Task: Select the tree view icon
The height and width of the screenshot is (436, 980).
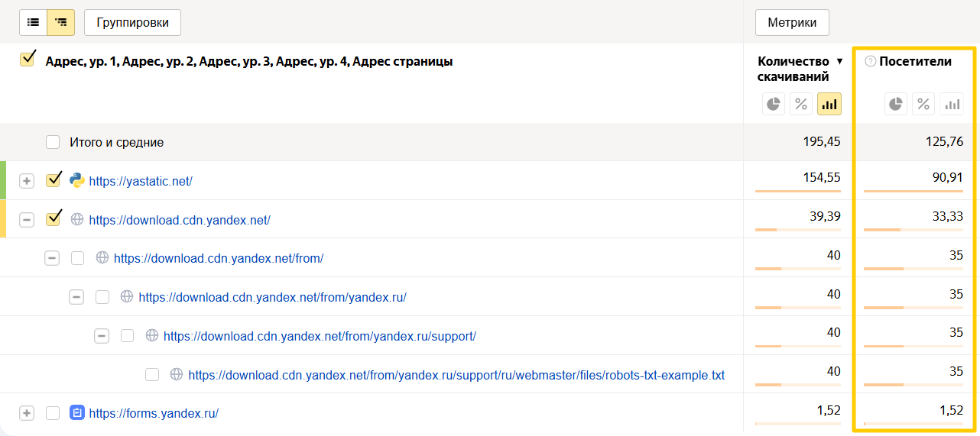Action: [x=61, y=23]
